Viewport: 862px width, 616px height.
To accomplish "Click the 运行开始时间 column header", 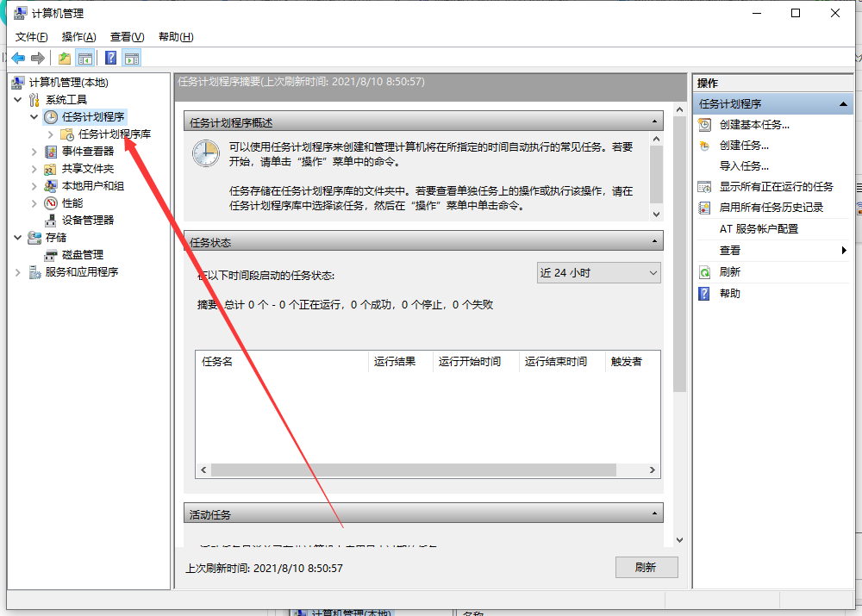I will (476, 362).
